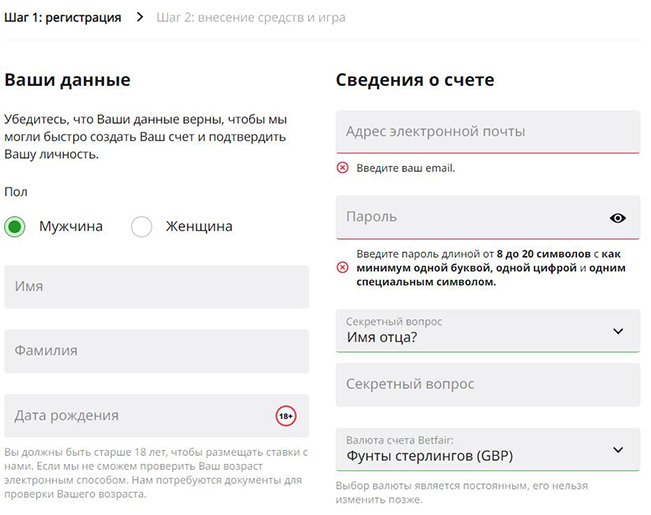Click the chevron next to Фунты стерлингов (GBP)
Viewport: 651px width, 515px height.
(x=618, y=449)
